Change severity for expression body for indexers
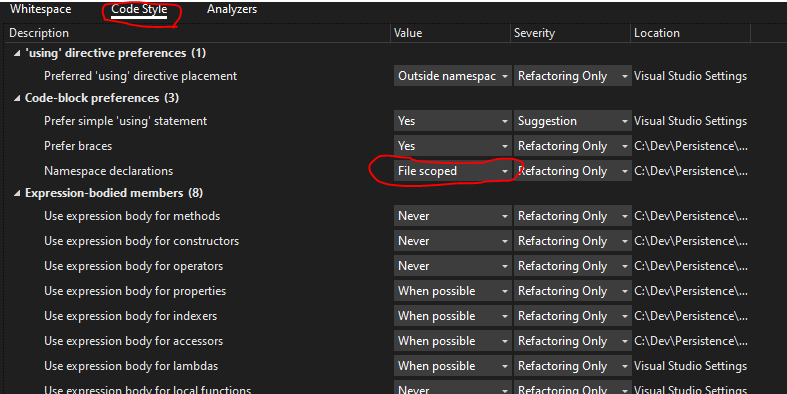This screenshot has height=394, width=787. (x=573, y=316)
